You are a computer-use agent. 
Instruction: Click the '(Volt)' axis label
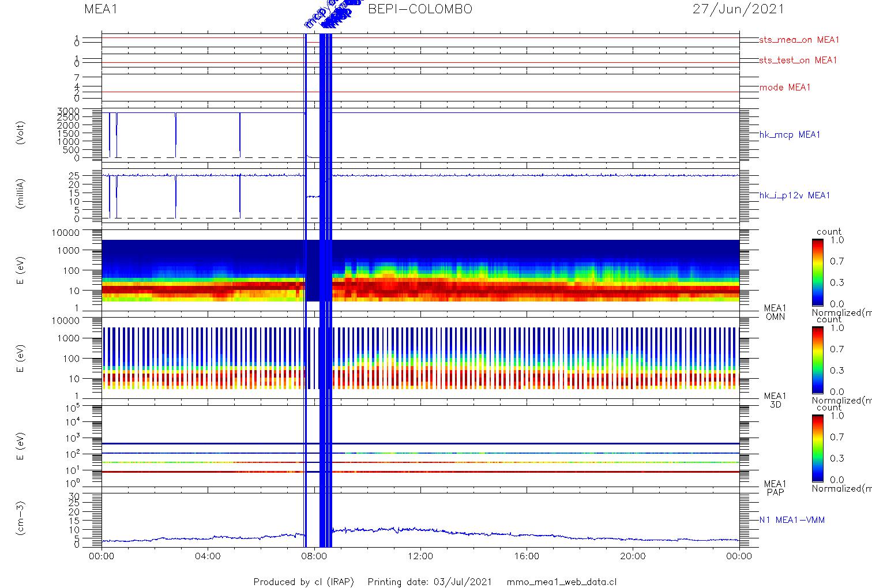(x=21, y=133)
